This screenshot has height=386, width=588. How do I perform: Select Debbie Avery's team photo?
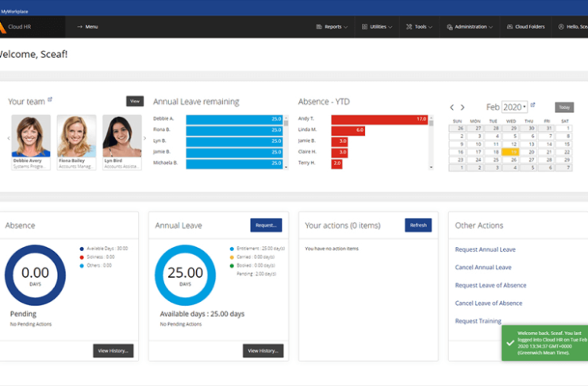coord(31,136)
